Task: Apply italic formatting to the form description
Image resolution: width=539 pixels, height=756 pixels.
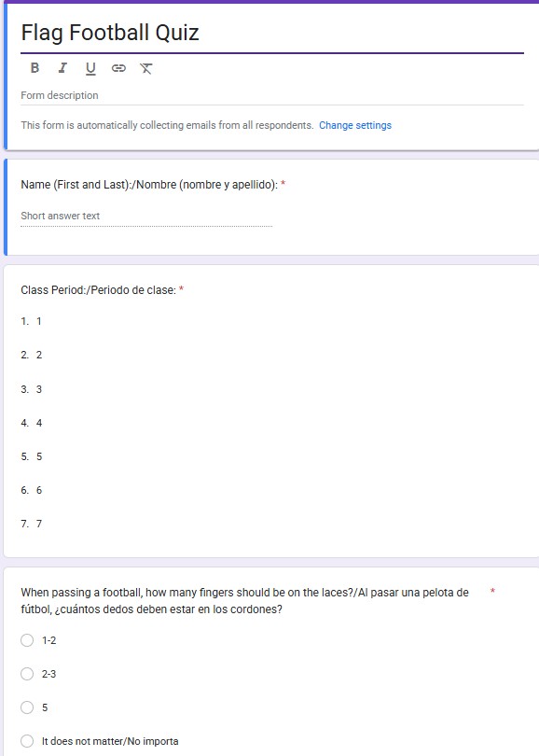Action: [62, 67]
